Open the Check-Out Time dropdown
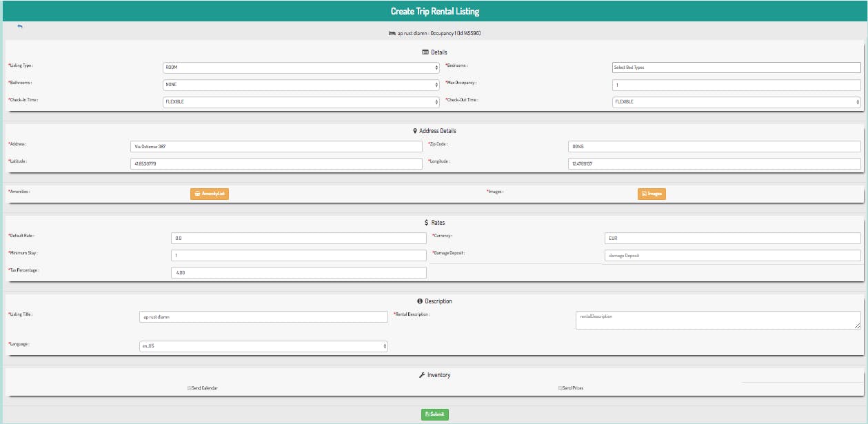This screenshot has width=868, height=424. coord(736,102)
